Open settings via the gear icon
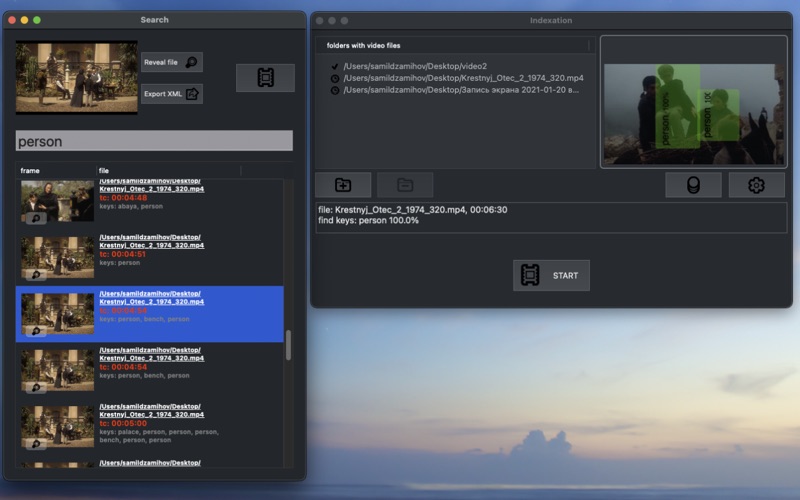 click(756, 185)
